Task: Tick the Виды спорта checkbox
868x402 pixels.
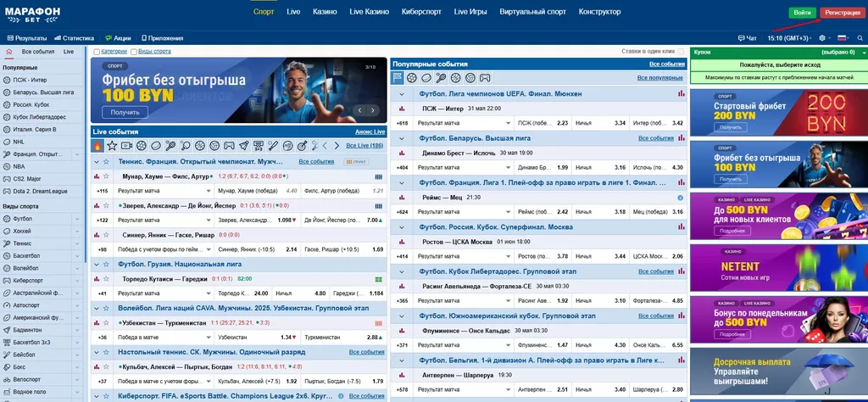Action: pyautogui.click(x=133, y=52)
